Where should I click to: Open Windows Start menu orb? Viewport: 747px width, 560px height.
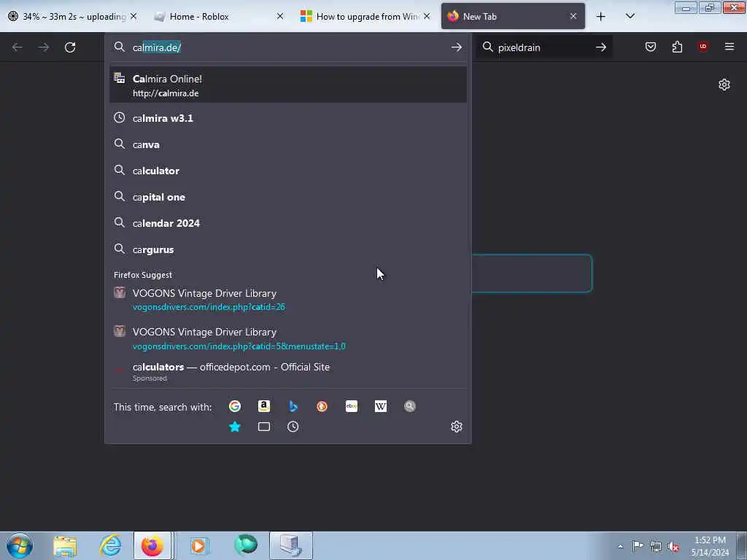tap(20, 545)
